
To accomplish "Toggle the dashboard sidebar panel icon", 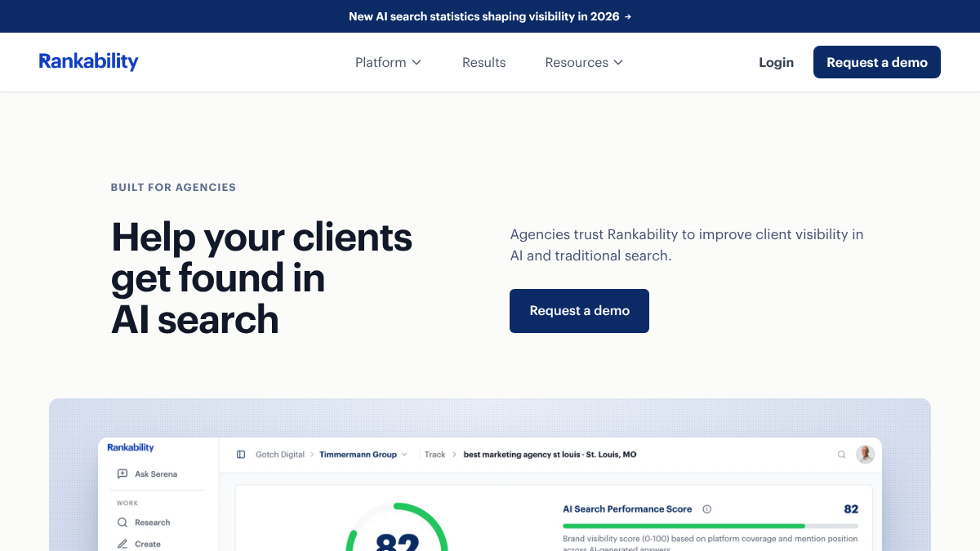I will point(241,455).
